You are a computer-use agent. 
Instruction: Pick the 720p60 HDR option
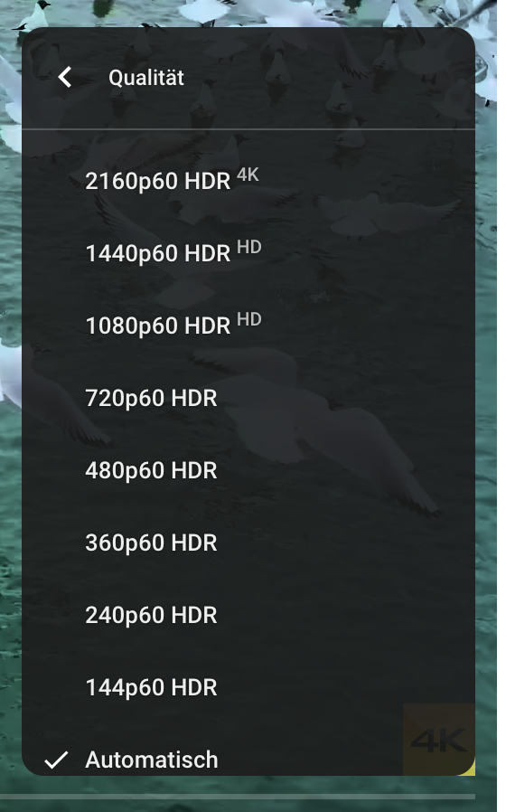coord(248,398)
